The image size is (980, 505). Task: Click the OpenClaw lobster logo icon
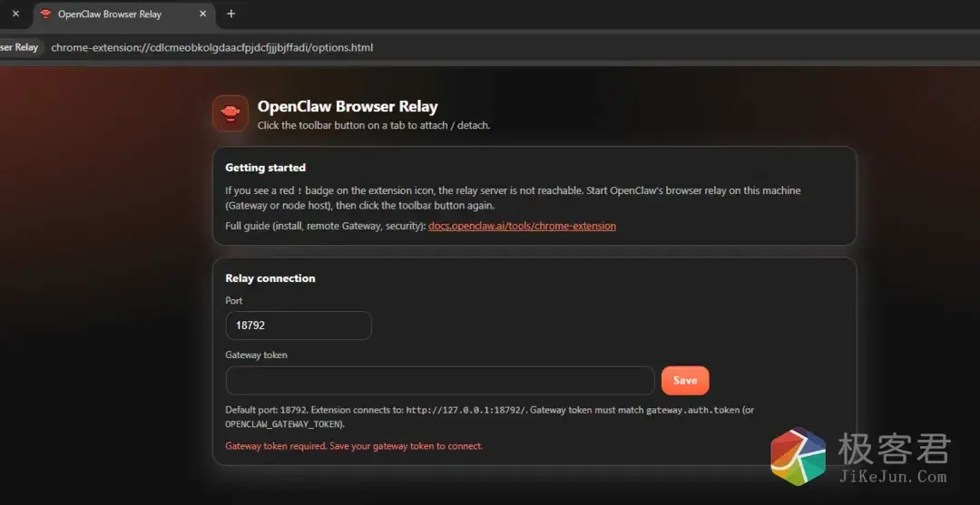click(x=230, y=113)
